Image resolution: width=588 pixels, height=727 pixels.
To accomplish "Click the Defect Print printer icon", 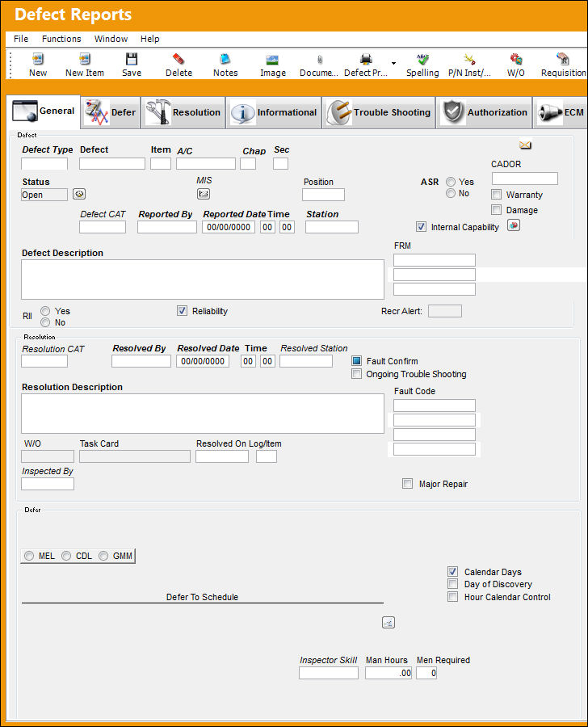I will point(366,59).
